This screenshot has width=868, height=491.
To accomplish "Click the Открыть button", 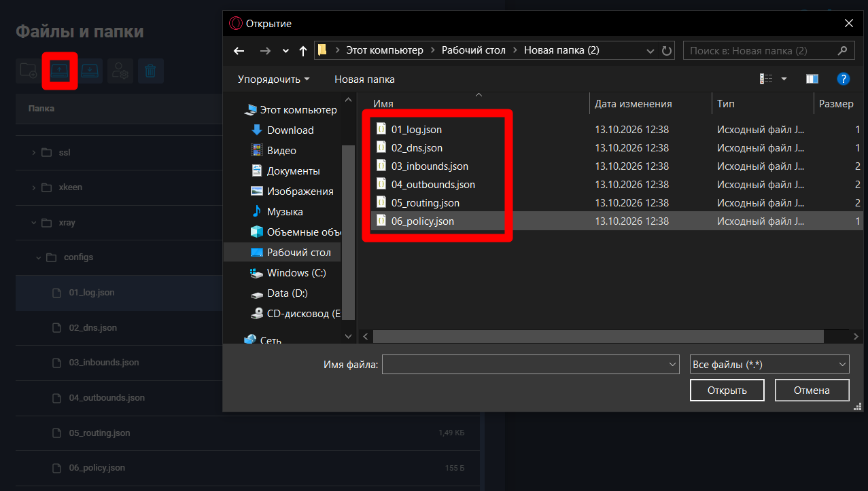I will (x=727, y=390).
